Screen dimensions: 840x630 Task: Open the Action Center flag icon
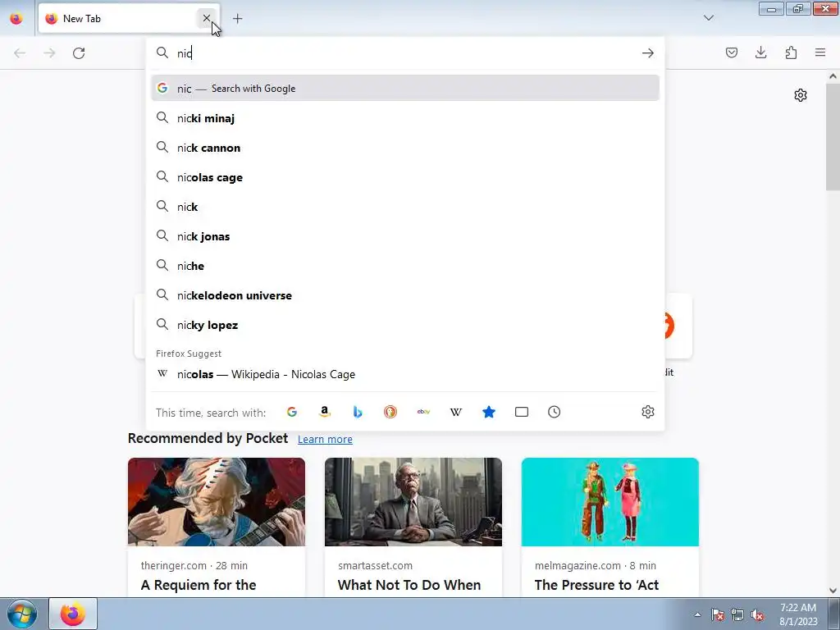pyautogui.click(x=717, y=614)
